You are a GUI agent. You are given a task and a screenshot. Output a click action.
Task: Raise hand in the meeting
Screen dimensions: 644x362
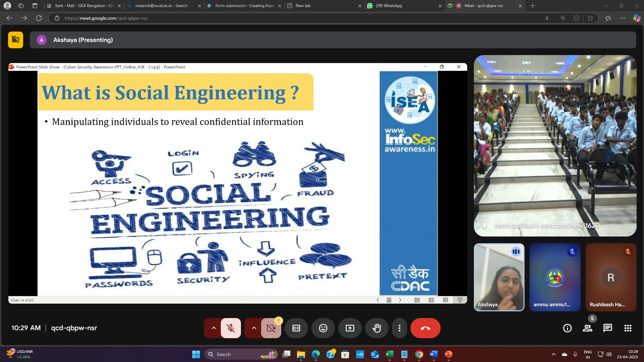pos(377,328)
